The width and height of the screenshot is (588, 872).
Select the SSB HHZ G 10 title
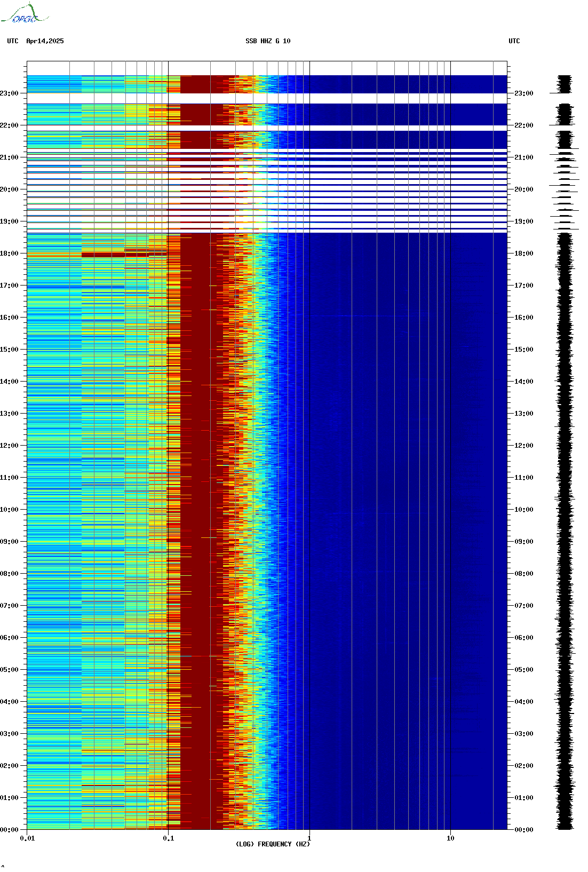pos(268,41)
